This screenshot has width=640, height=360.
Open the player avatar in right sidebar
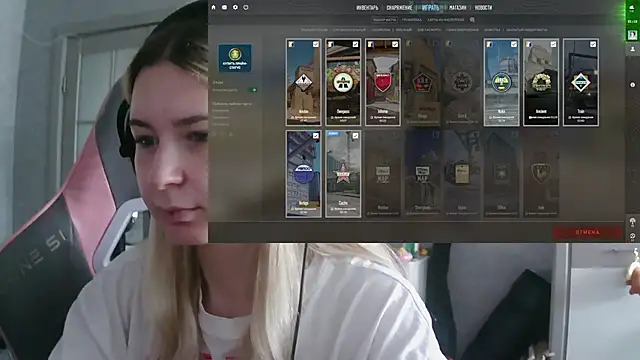(632, 35)
